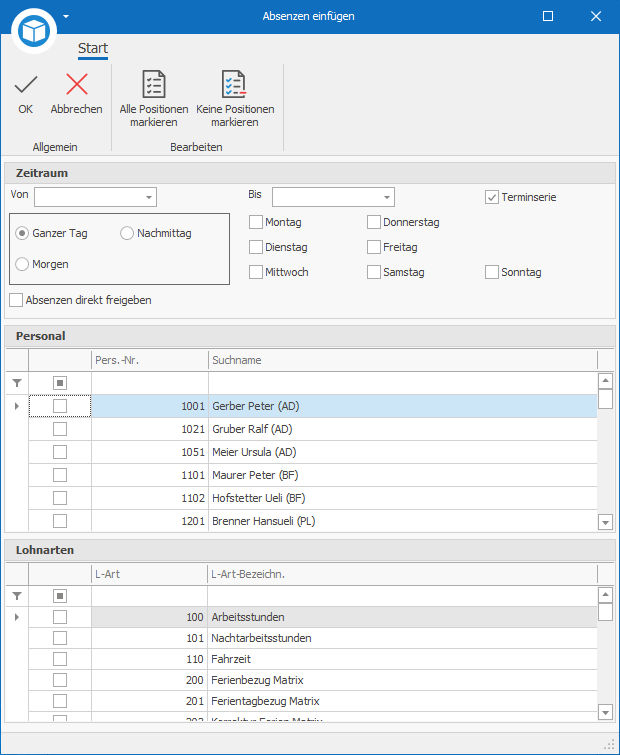The image size is (620, 755).
Task: Tick checkbox for 100 Arbeitsstunden
Action: pos(60,617)
